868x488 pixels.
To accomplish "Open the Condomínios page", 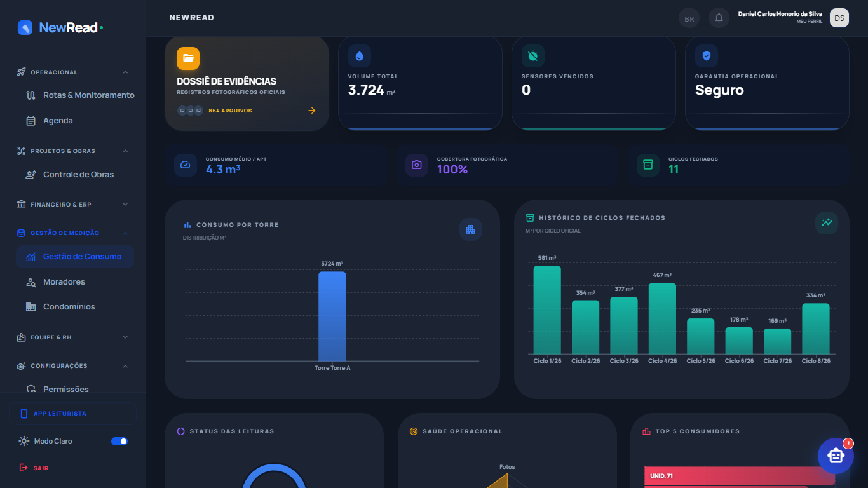I will point(75,307).
